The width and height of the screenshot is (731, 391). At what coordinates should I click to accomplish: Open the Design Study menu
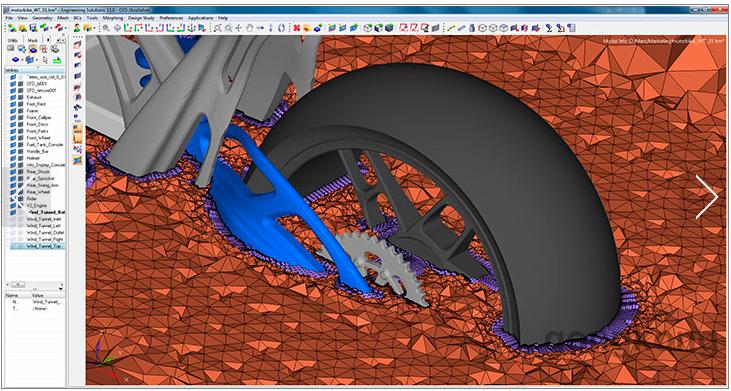(x=141, y=18)
